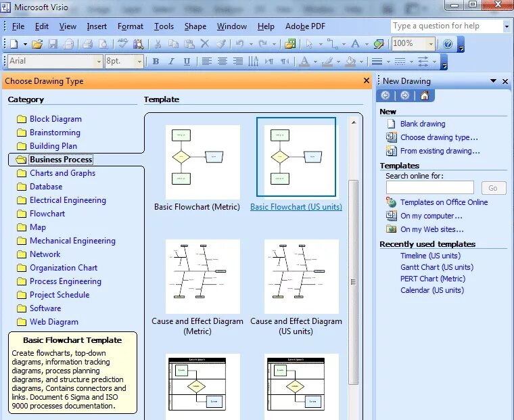
Task: Expand the Line Ends dropdown arrow
Action: point(434,62)
